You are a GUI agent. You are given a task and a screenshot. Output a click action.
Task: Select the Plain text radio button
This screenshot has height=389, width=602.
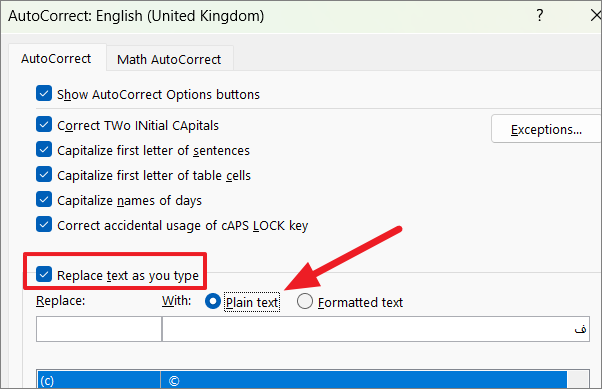tap(213, 301)
